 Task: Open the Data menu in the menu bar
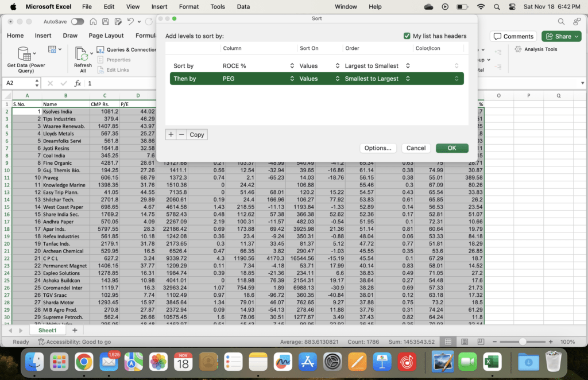pyautogui.click(x=243, y=7)
